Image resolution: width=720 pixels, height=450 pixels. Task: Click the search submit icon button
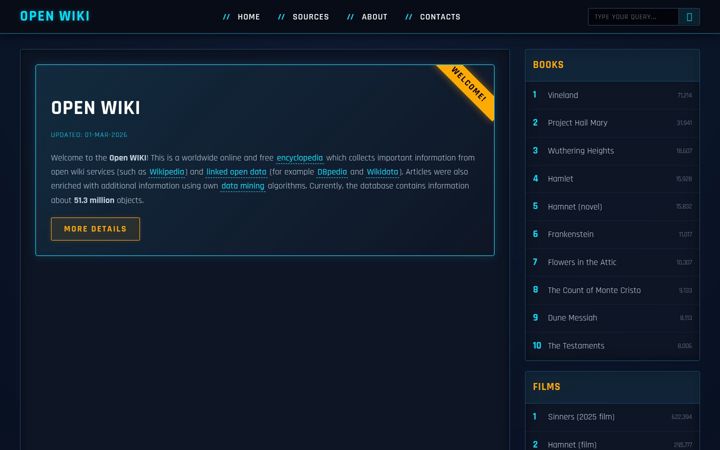point(689,17)
